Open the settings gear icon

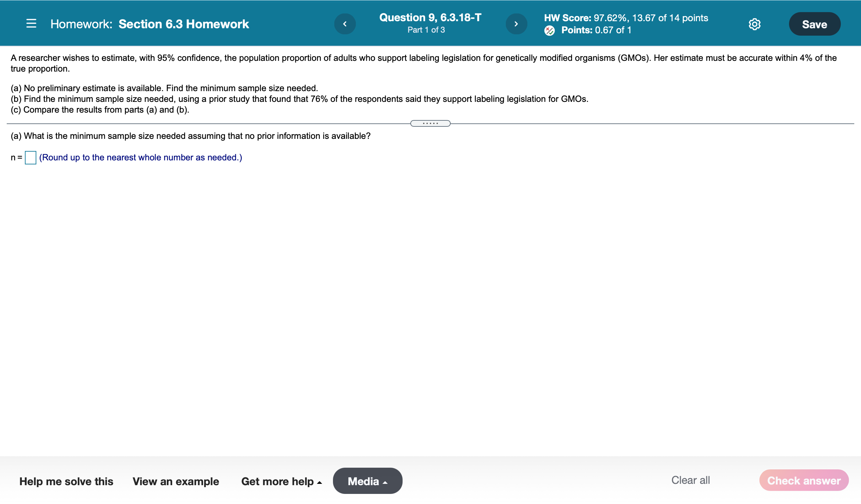pyautogui.click(x=754, y=24)
